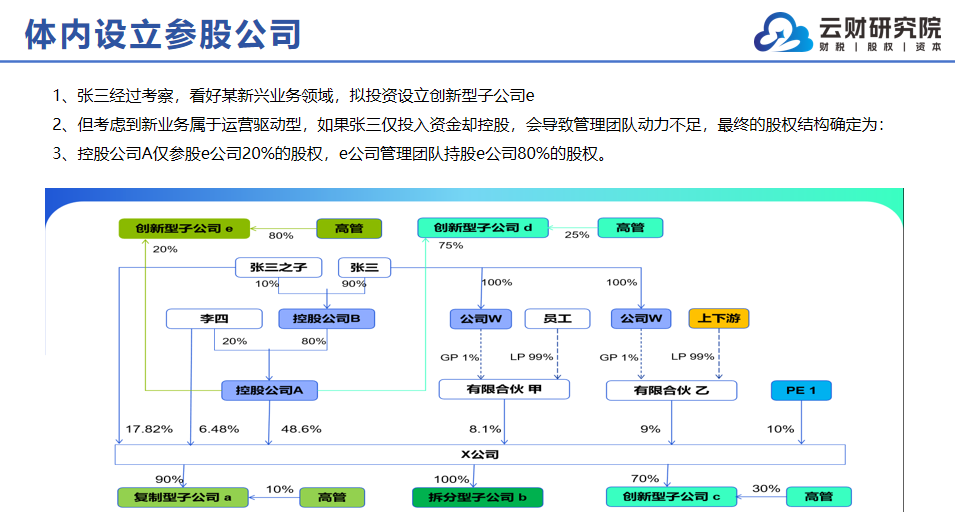The image size is (955, 512).
Task: Select the 拆分型子公司 b box
Action: (477, 497)
